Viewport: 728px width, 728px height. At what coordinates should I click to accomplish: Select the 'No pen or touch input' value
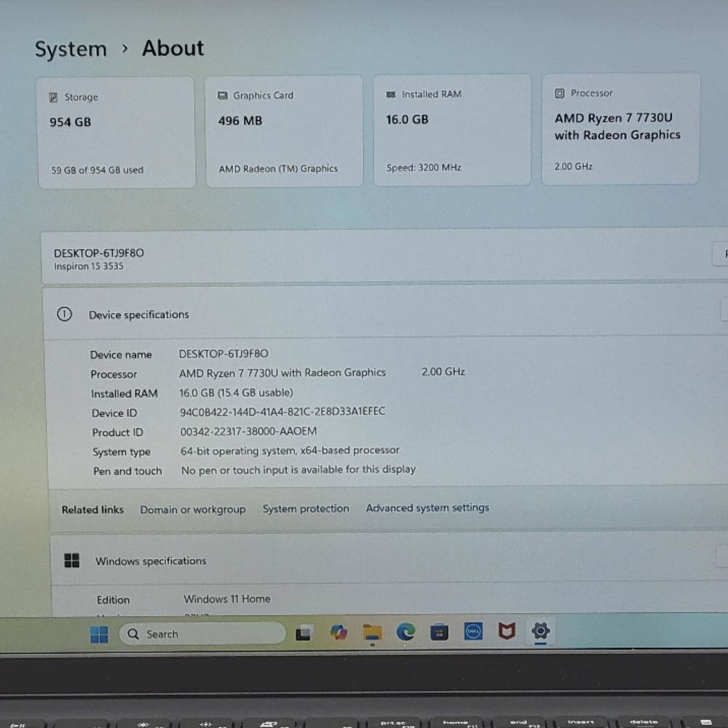click(x=298, y=470)
